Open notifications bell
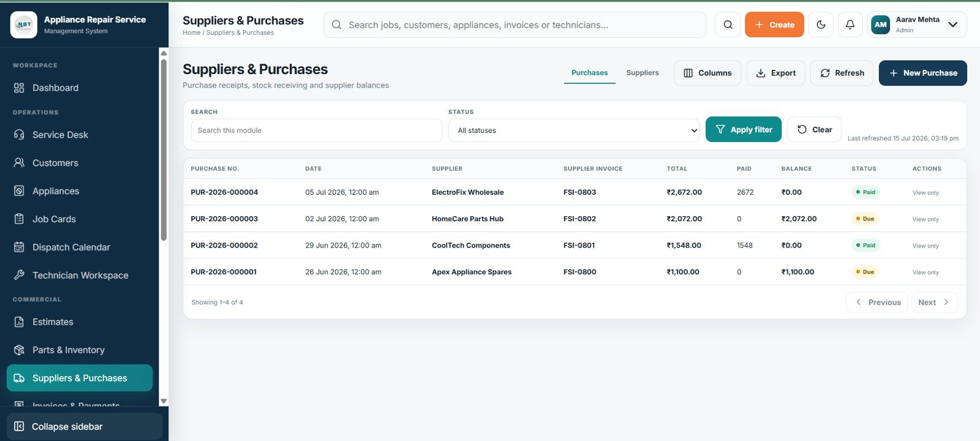 point(850,24)
